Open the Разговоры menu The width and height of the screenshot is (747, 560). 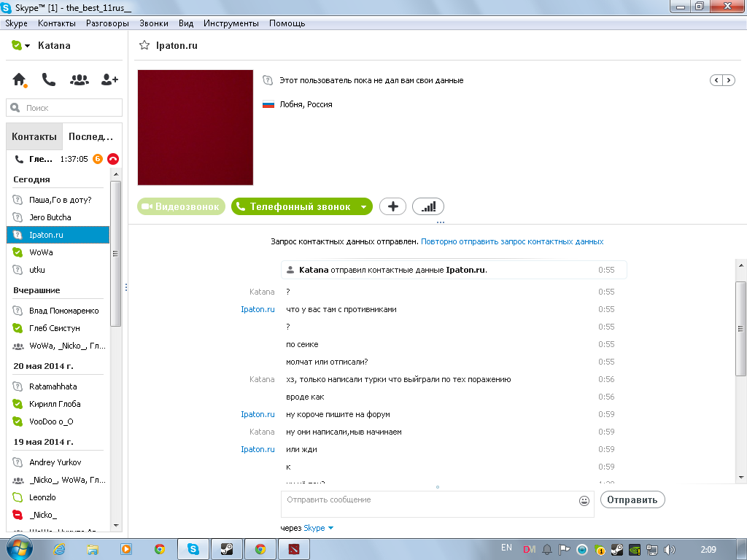point(107,23)
